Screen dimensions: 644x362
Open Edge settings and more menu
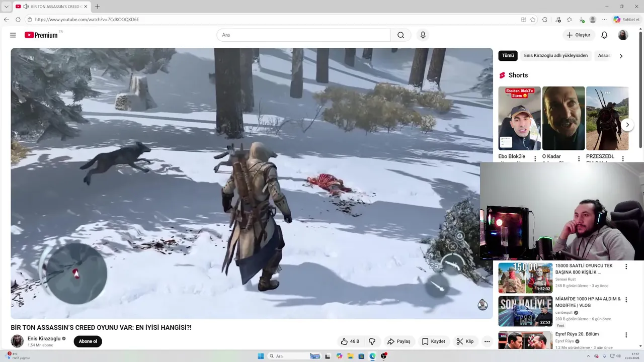[x=604, y=20]
